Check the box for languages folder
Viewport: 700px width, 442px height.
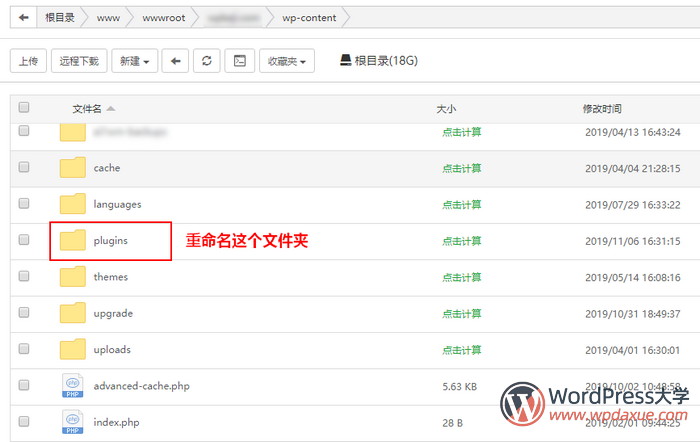pyautogui.click(x=24, y=204)
